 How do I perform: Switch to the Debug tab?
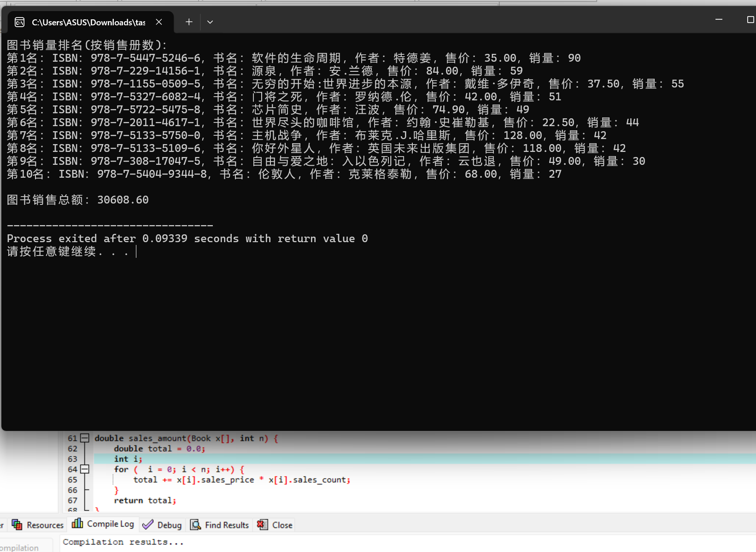(x=162, y=525)
